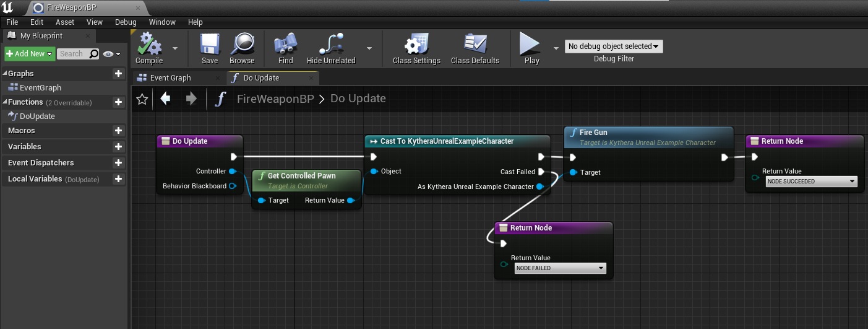Close the Event Graph tab
Screen dimensions: 868x329
click(x=217, y=78)
